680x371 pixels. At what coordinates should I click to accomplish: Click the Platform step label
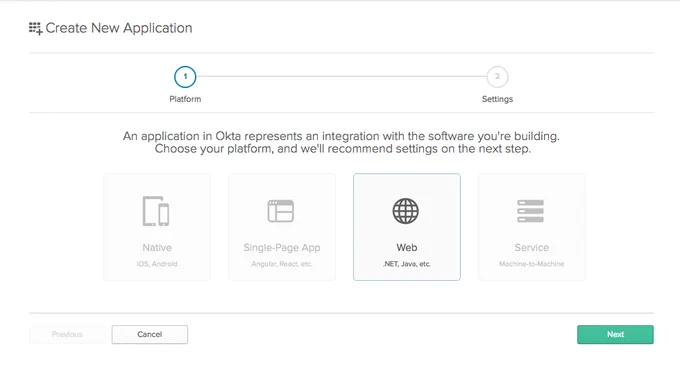tap(185, 99)
